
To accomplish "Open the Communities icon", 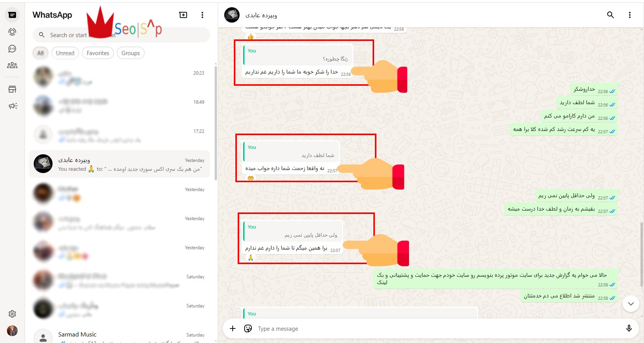I will [x=12, y=65].
